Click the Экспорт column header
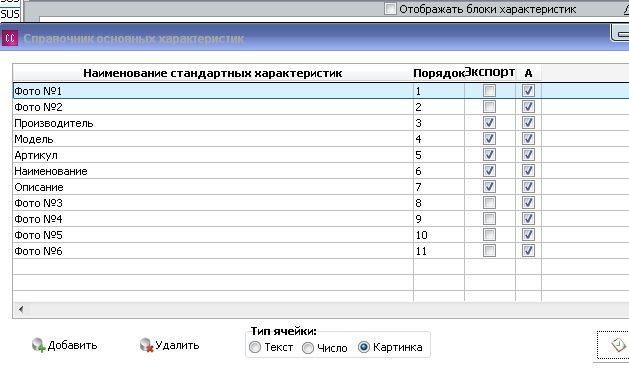629x369 pixels. 490,73
